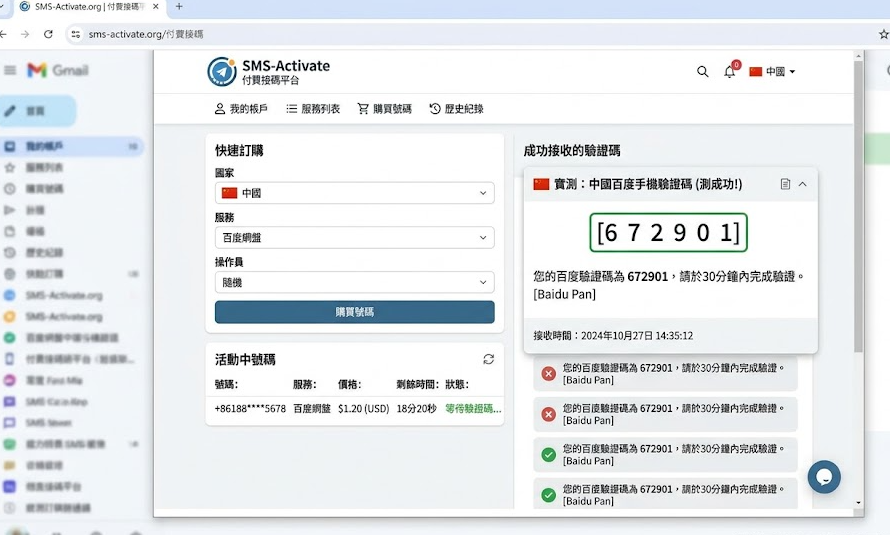This screenshot has width=890, height=535.
Task: Expand the 國家 country dropdown
Action: tap(355, 193)
